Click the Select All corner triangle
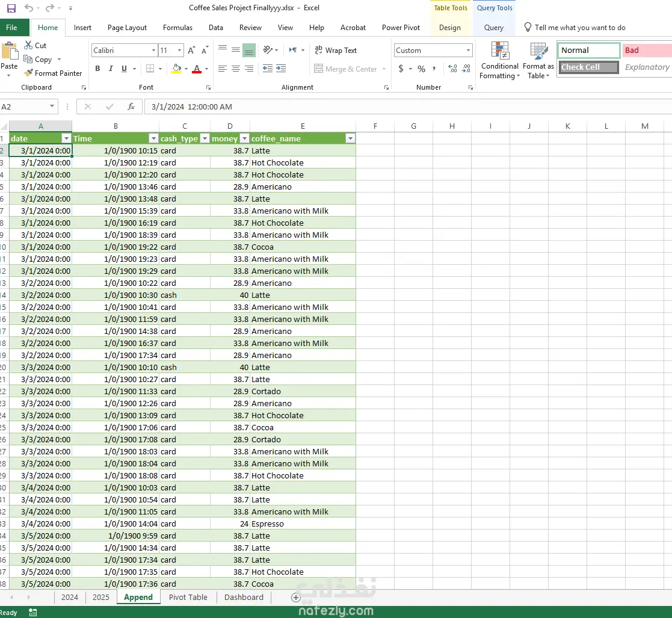This screenshot has width=672, height=618. (4, 126)
